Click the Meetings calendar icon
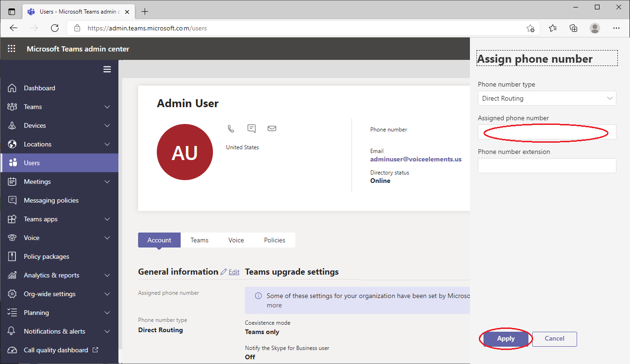 point(12,182)
